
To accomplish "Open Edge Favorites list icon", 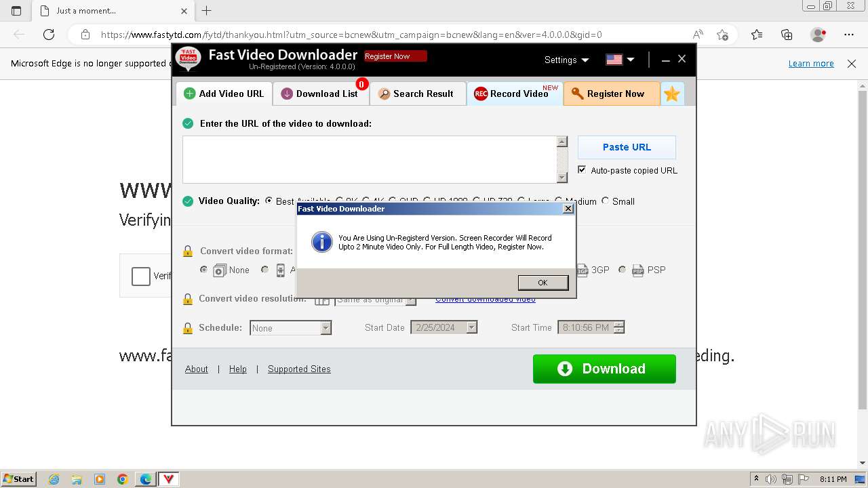I will pyautogui.click(x=757, y=35).
